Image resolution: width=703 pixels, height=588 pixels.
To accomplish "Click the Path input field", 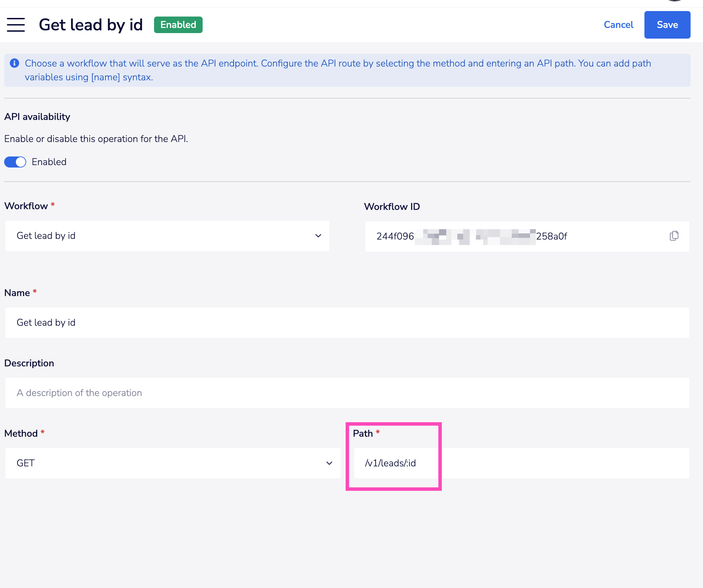I will 521,463.
